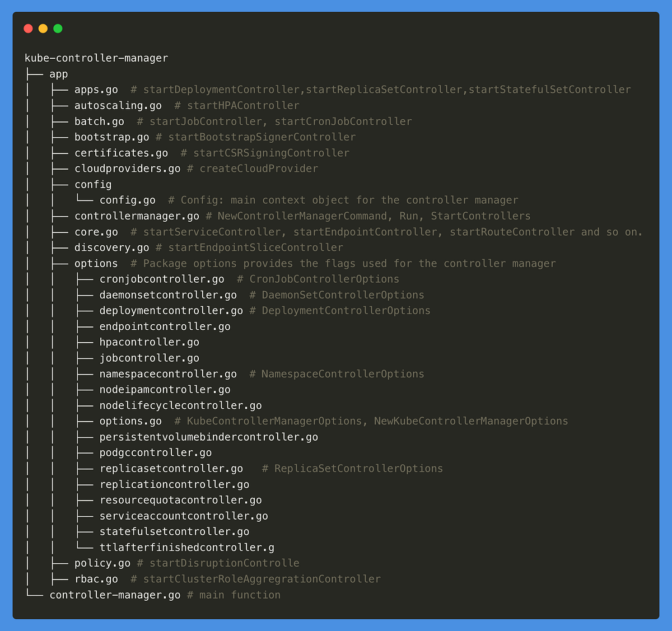
Task: Open policy.go near the bottom
Action: click(x=102, y=563)
